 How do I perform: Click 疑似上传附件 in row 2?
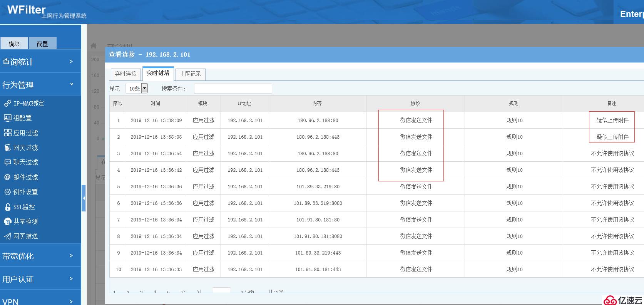pos(612,137)
